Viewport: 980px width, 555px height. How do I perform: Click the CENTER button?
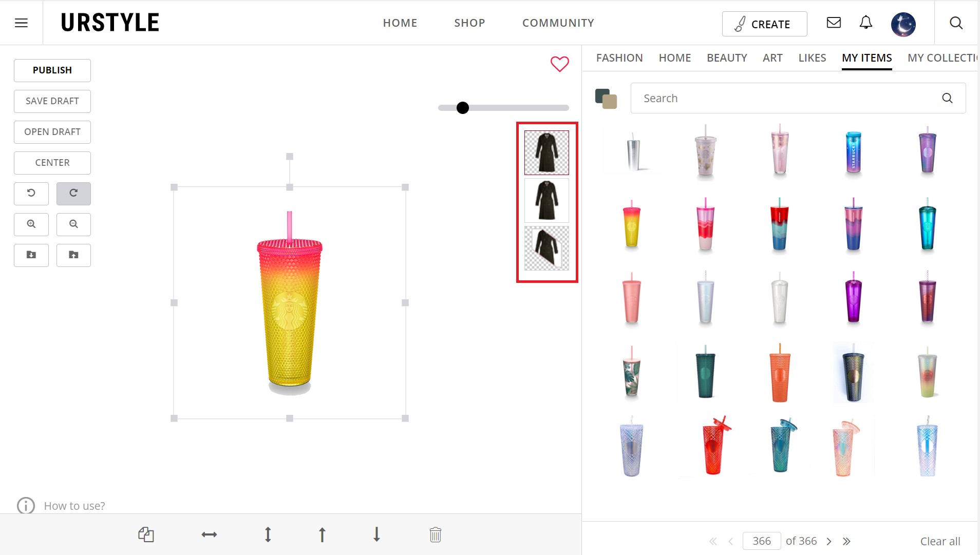[52, 163]
